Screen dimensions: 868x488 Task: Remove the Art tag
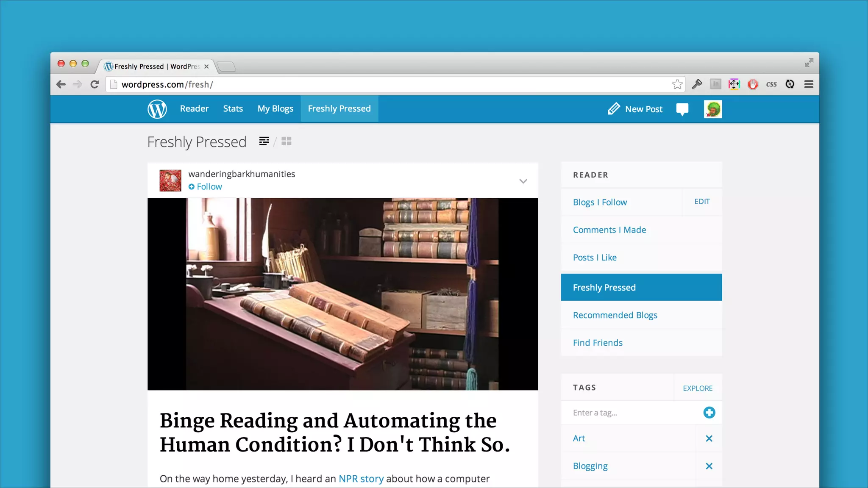pyautogui.click(x=709, y=438)
